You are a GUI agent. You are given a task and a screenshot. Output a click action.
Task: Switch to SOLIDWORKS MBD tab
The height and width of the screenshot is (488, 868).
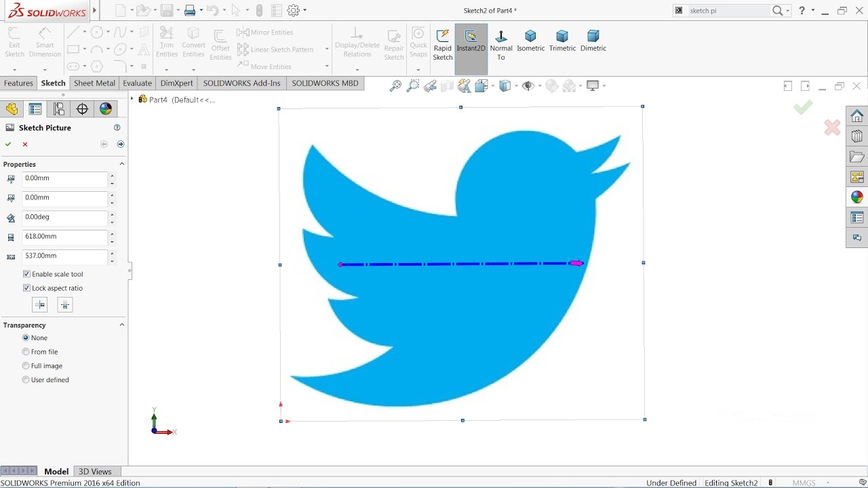click(324, 83)
